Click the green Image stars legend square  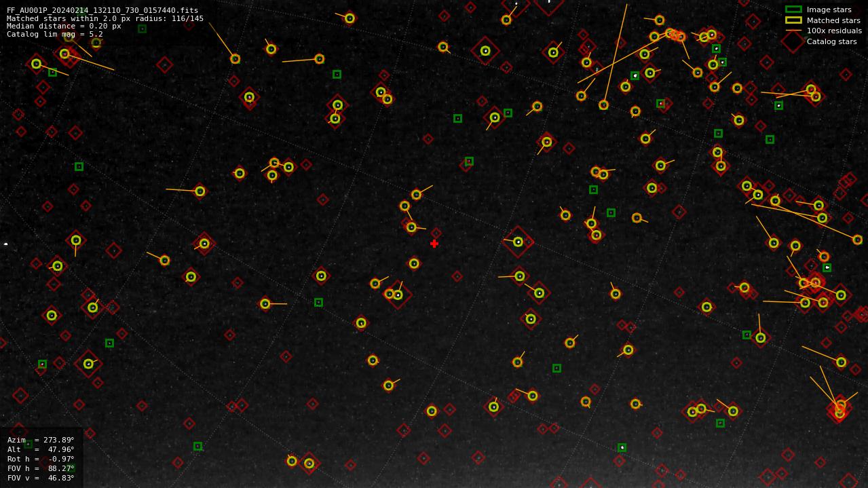793,10
